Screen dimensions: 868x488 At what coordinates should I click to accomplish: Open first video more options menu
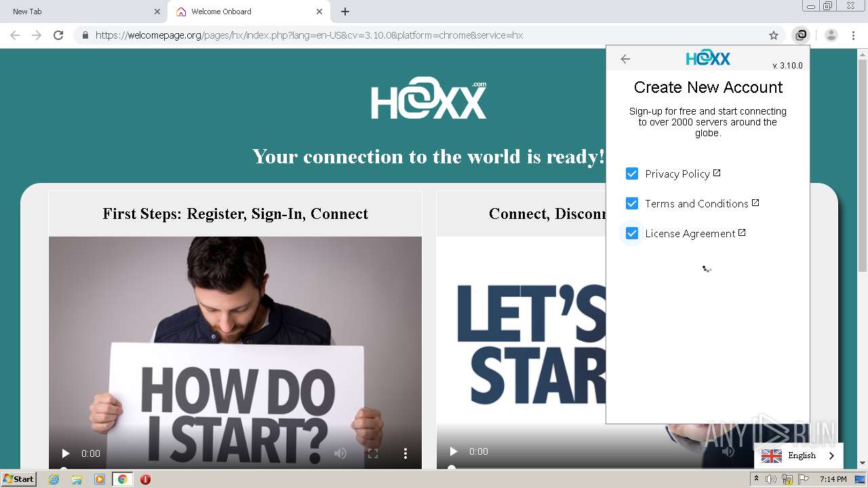point(406,453)
